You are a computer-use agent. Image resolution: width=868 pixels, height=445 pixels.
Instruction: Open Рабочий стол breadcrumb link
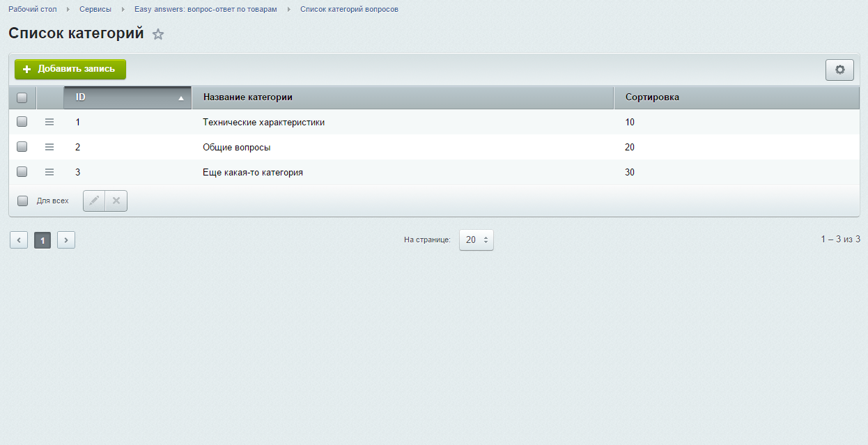pos(33,9)
